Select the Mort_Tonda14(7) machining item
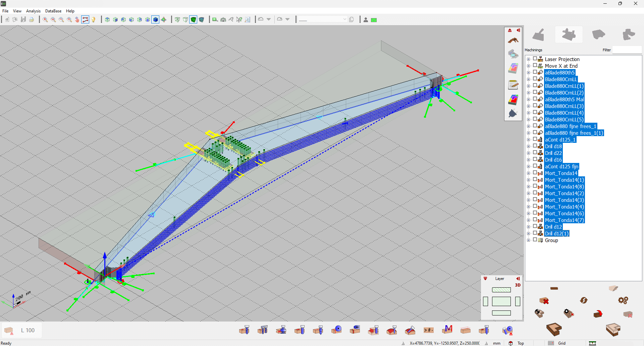Image resolution: width=644 pixels, height=346 pixels. coord(565,220)
